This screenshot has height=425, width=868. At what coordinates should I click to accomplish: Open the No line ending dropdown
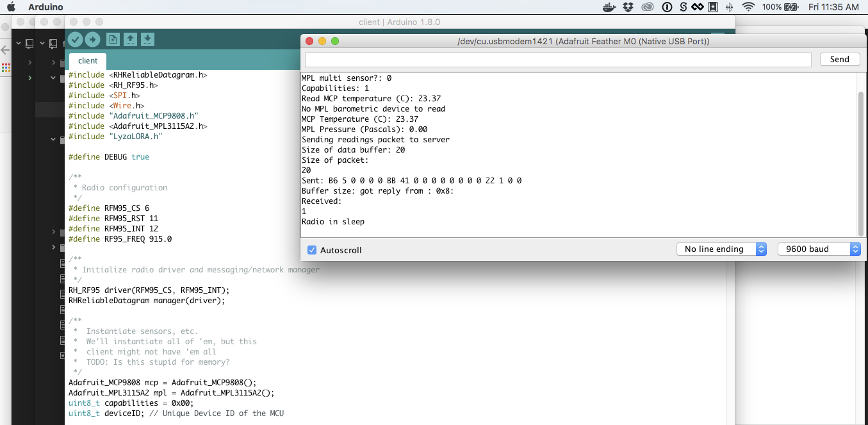pos(721,249)
